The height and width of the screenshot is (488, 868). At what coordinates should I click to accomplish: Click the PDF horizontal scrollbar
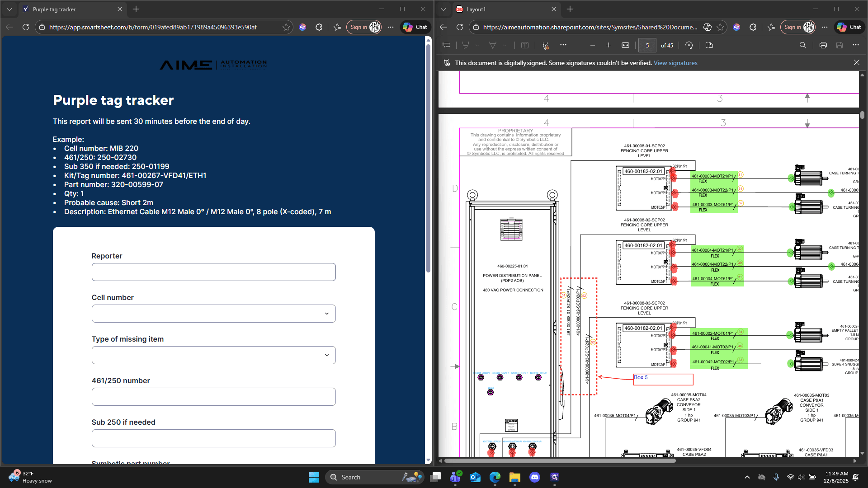pos(560,461)
